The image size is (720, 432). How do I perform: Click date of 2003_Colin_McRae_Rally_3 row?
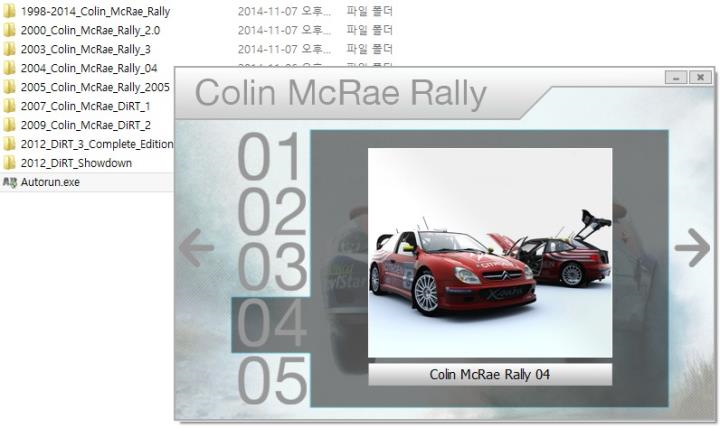pyautogui.click(x=284, y=49)
